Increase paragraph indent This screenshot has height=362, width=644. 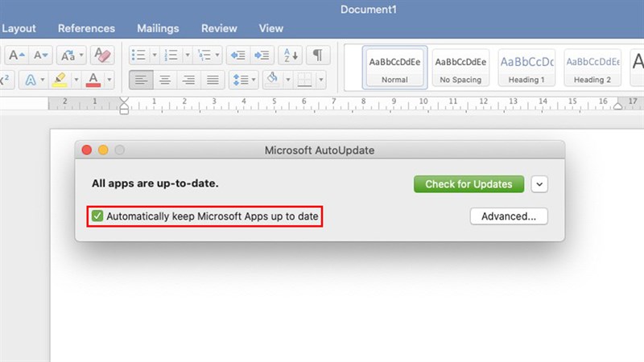262,55
